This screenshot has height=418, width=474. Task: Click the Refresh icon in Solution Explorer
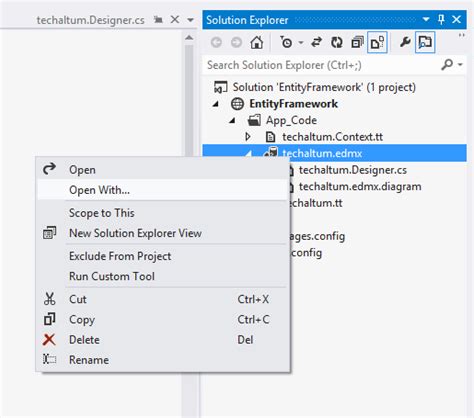tap(337, 42)
